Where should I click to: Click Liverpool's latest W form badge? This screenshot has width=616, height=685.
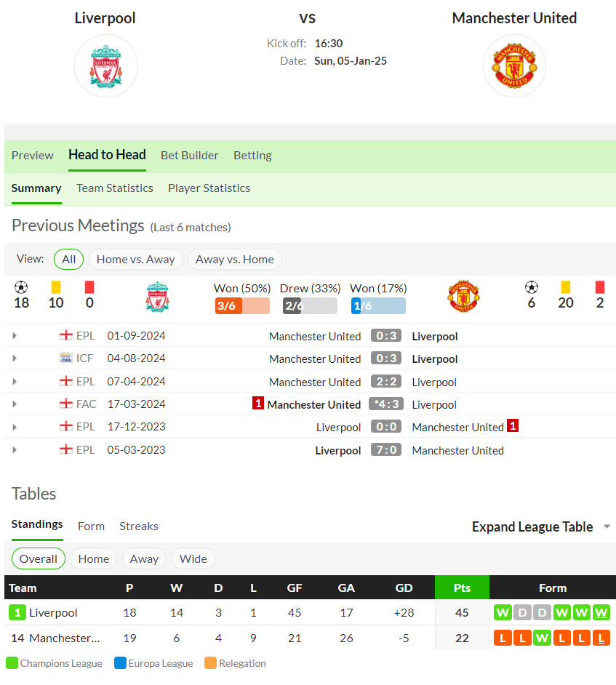601,612
